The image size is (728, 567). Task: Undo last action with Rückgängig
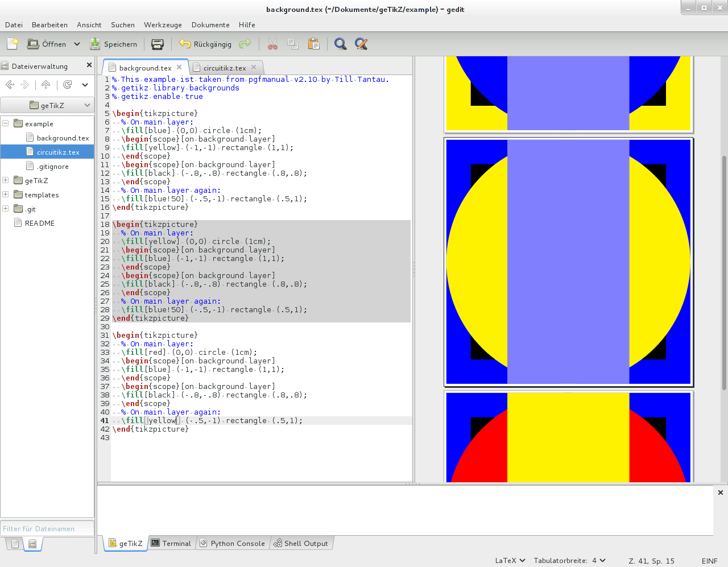click(x=205, y=44)
